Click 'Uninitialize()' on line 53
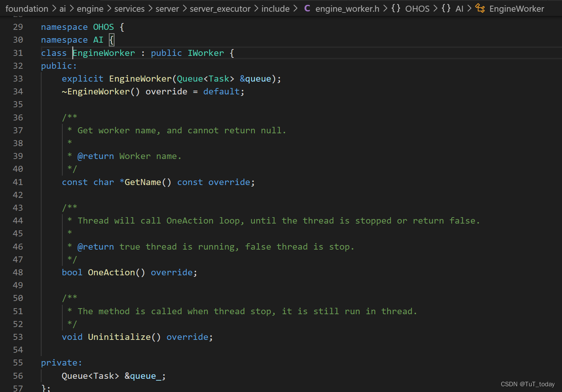 (x=125, y=337)
